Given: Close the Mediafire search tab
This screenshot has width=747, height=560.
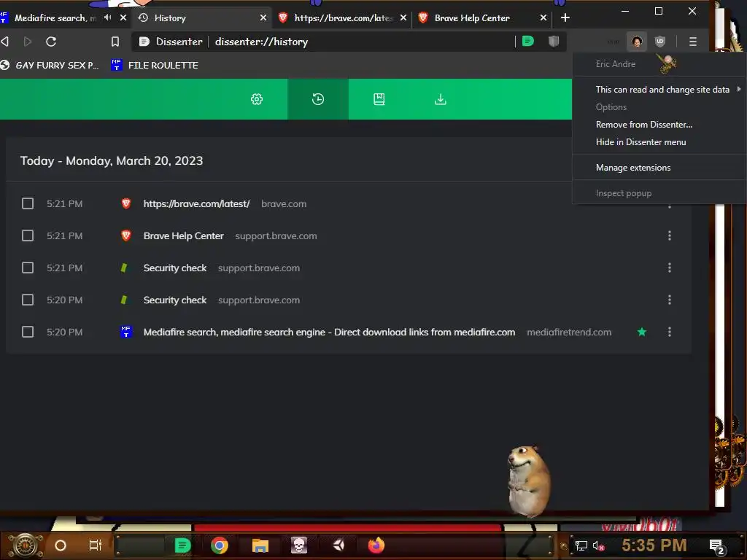Looking at the screenshot, I should pos(123,17).
